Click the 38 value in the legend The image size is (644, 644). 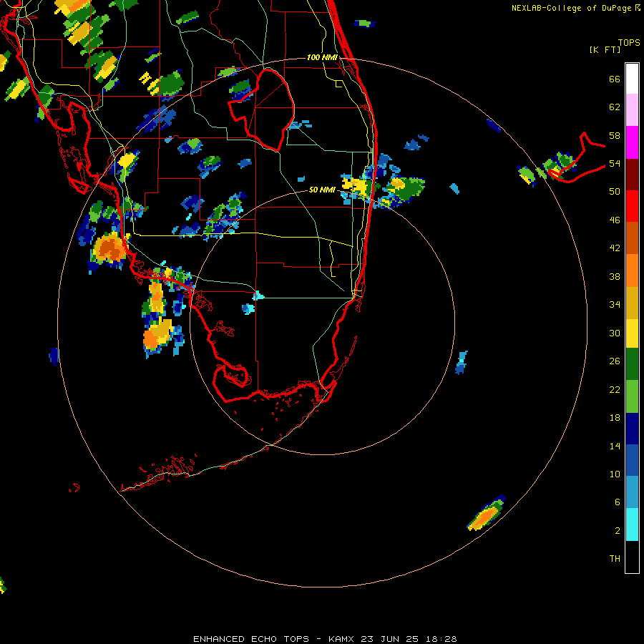615,276
